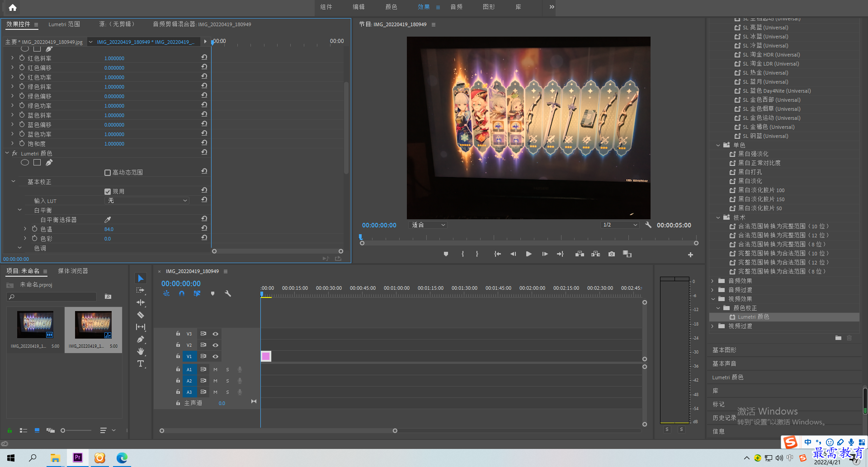Toggle linked selection in timeline
868x467 pixels.
coord(197,293)
